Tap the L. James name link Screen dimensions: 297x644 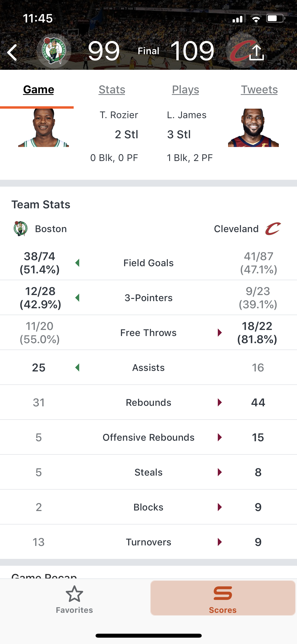coord(187,115)
